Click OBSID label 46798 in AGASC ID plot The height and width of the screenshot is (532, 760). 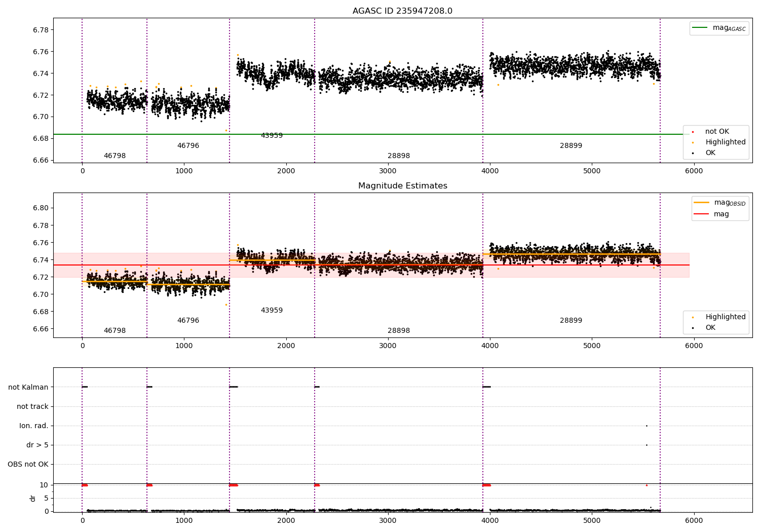click(115, 156)
